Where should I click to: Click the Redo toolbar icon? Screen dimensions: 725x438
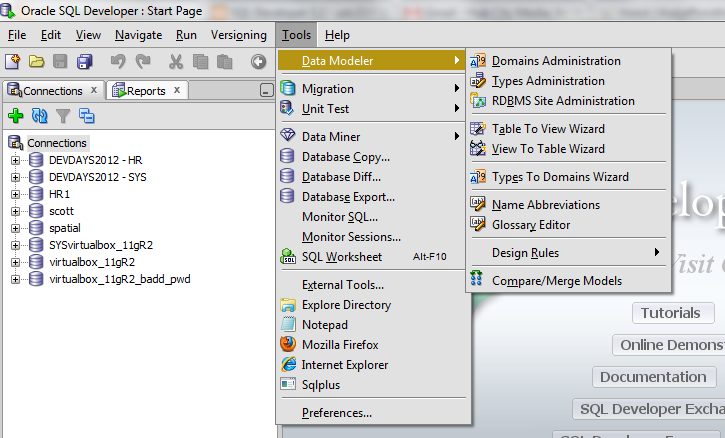(143, 62)
